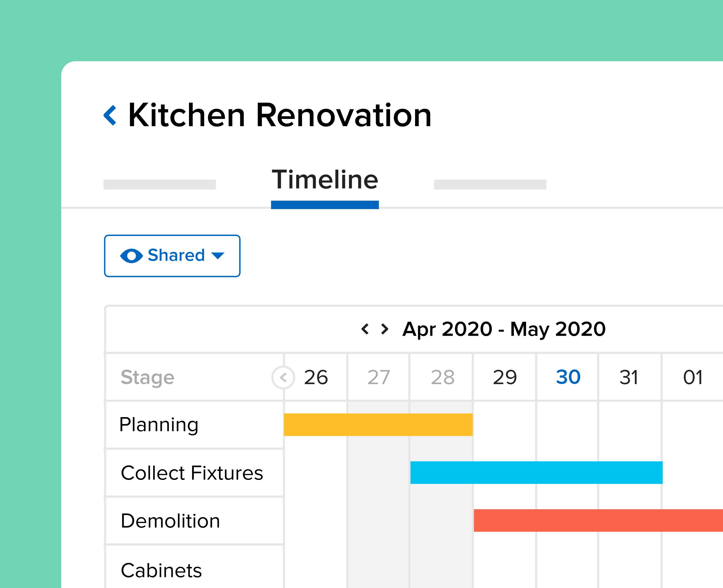Select the blue Collect Fixtures bar
Screen dimensions: 723x588
(x=536, y=473)
